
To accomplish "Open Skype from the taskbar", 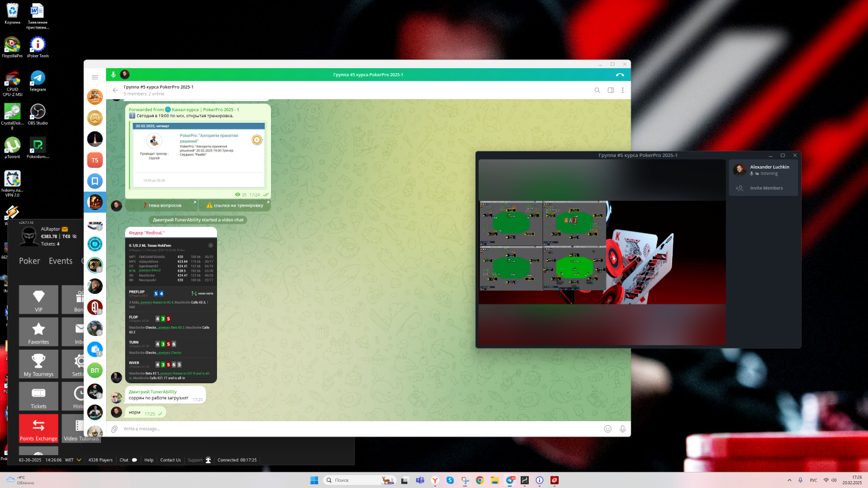I will pyautogui.click(x=450, y=480).
